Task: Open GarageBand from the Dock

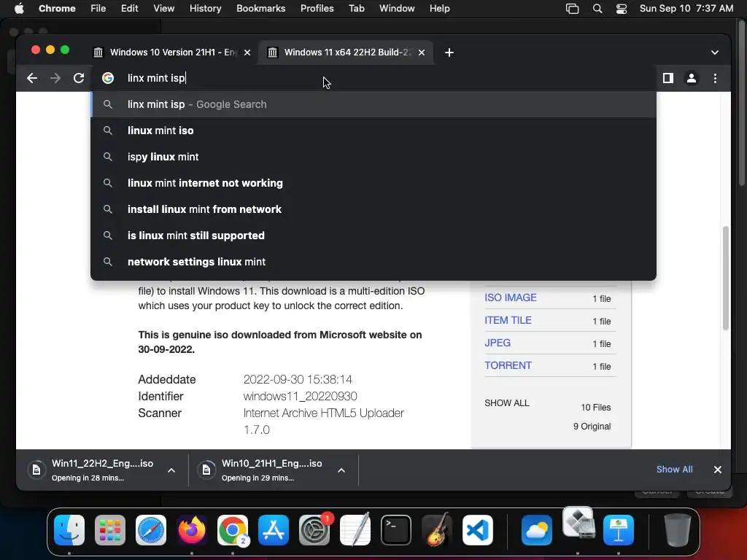Action: tap(437, 530)
